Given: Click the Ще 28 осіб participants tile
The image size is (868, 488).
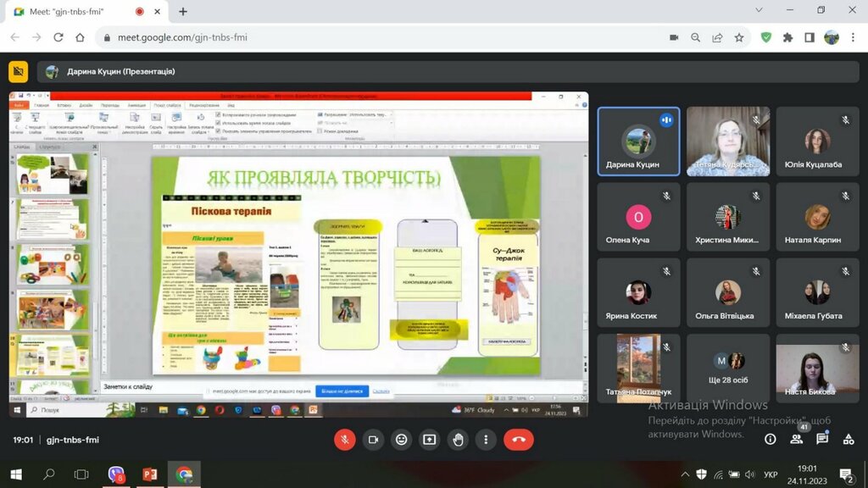Looking at the screenshot, I should (x=728, y=367).
